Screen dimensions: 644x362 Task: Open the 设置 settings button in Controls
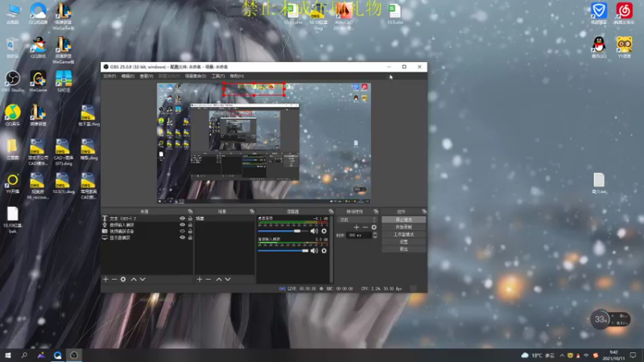[404, 242]
